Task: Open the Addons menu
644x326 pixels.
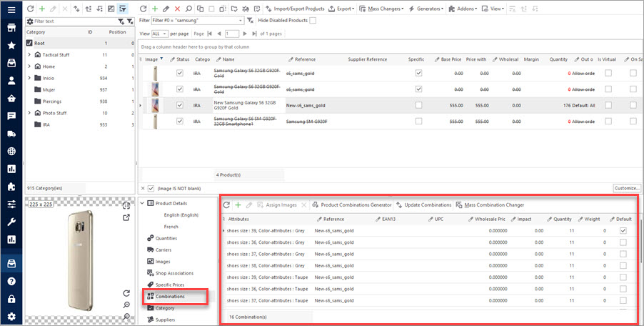Action: pyautogui.click(x=463, y=9)
